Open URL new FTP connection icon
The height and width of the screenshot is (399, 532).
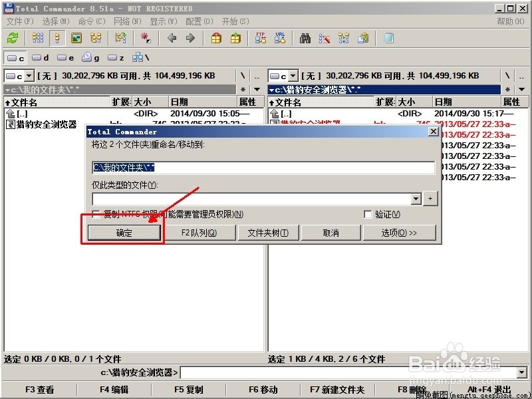point(280,38)
